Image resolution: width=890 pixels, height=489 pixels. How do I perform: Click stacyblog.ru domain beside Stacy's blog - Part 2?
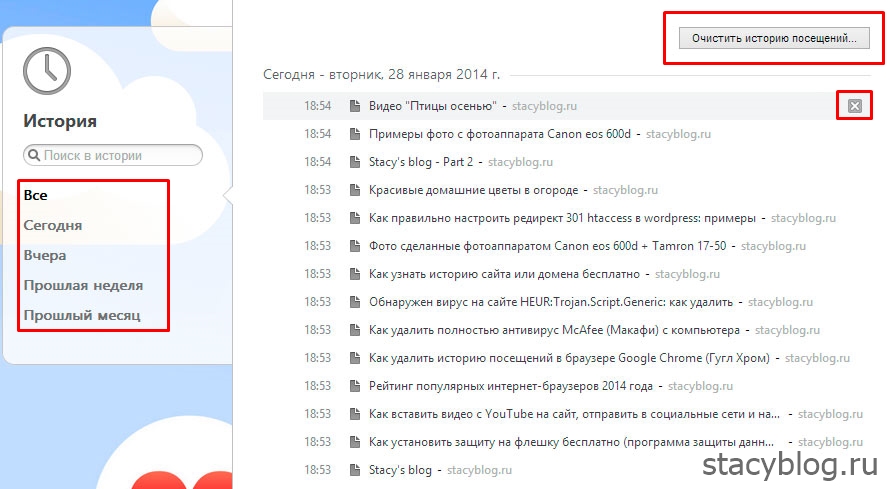520,162
